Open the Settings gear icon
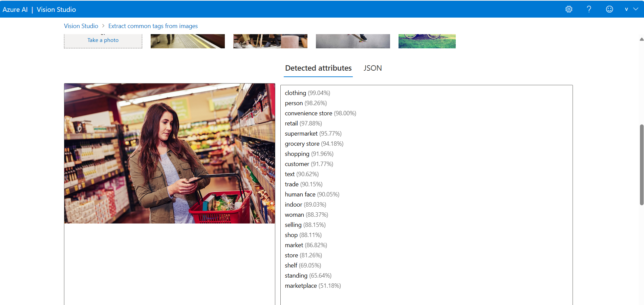Viewport: 644px width, 305px height. tap(569, 9)
